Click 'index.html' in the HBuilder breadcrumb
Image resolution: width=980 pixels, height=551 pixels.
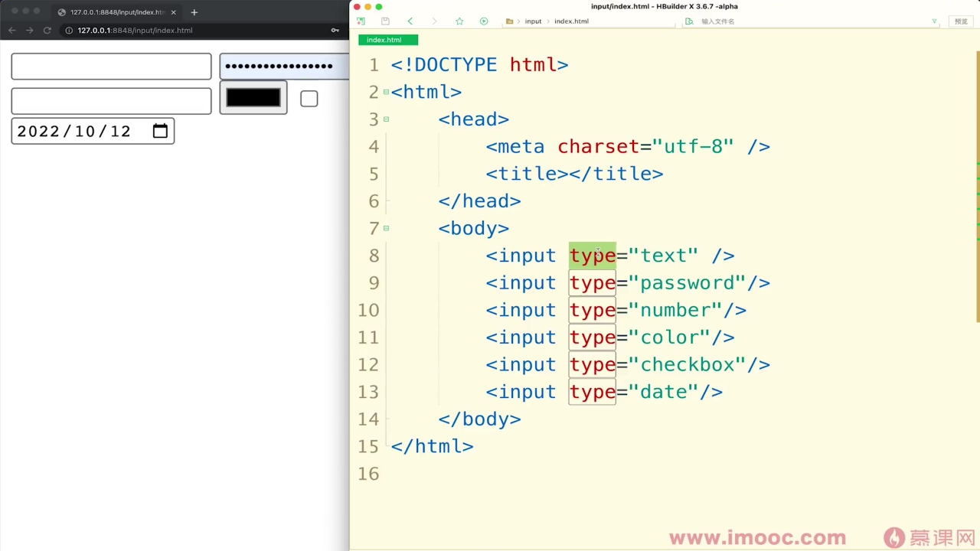[571, 21]
